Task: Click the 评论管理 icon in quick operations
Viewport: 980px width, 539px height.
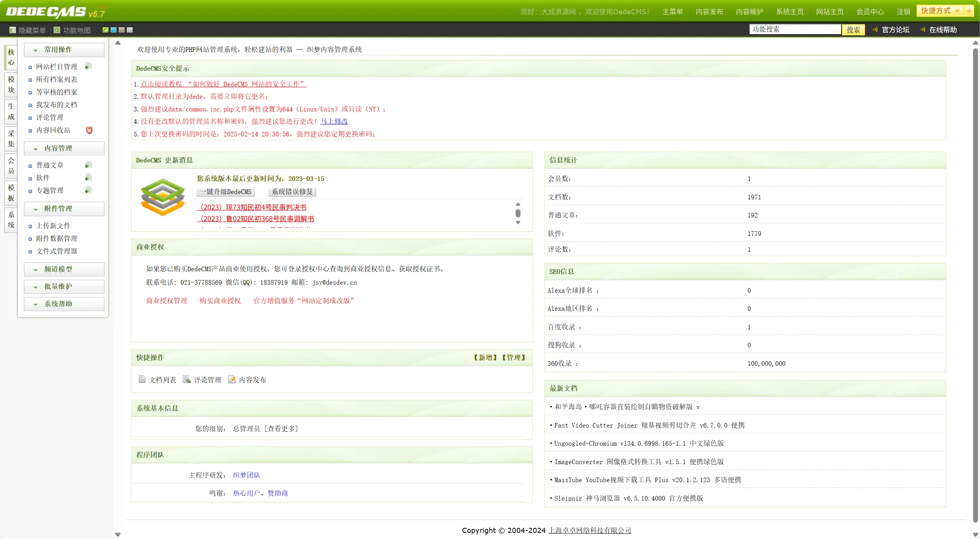Action: [x=187, y=379]
